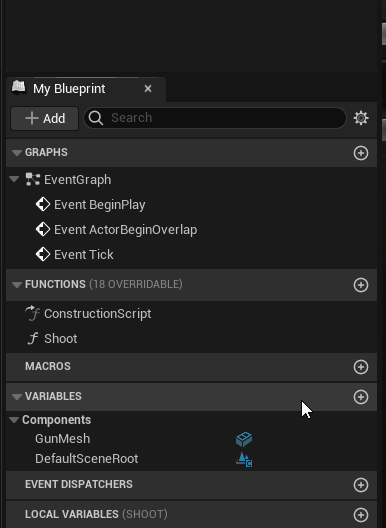This screenshot has width=386, height=528.
Task: Collapse the Functions section
Action: coord(17,285)
